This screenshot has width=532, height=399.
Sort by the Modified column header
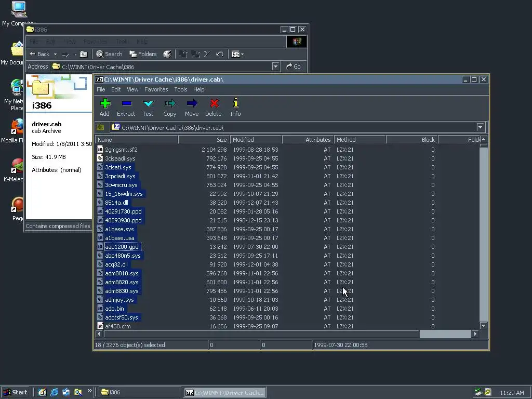click(256, 140)
